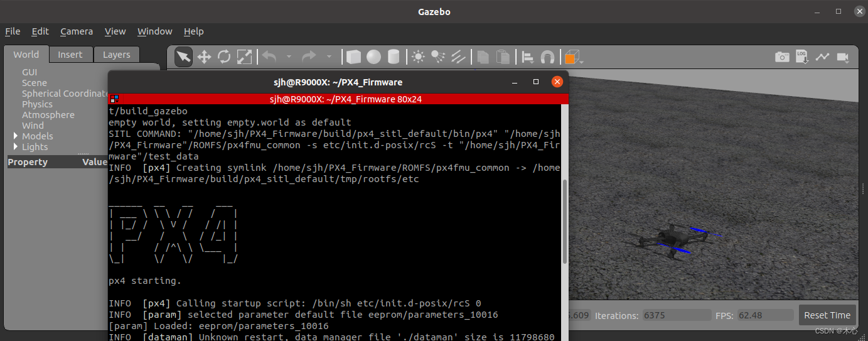Open the View menu
This screenshot has height=341, width=868.
point(115,31)
